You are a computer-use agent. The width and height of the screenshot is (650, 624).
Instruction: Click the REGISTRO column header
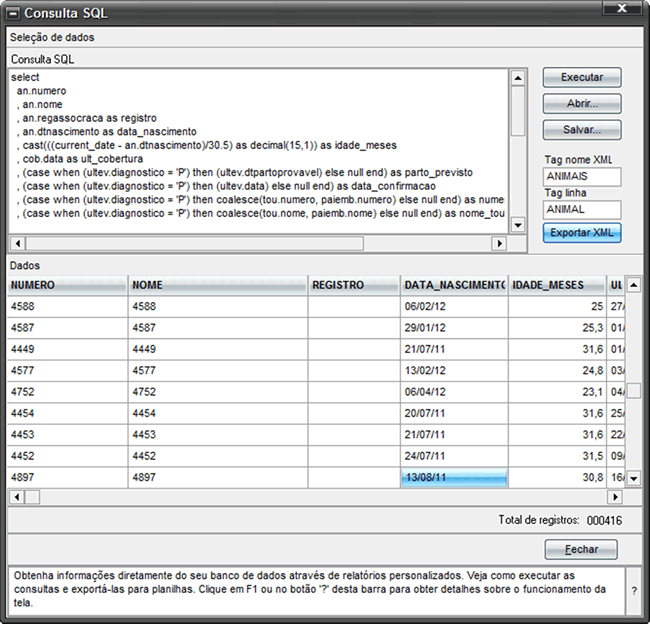tap(354, 285)
